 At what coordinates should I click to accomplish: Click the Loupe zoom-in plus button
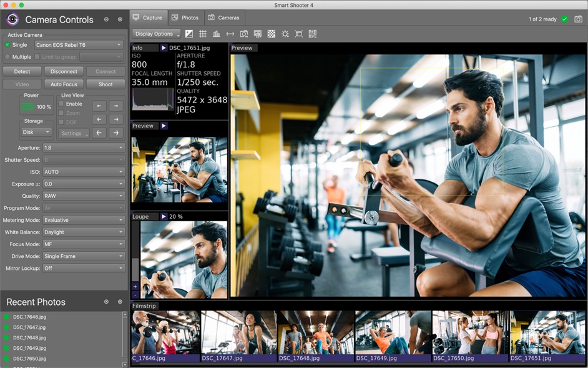(135, 287)
